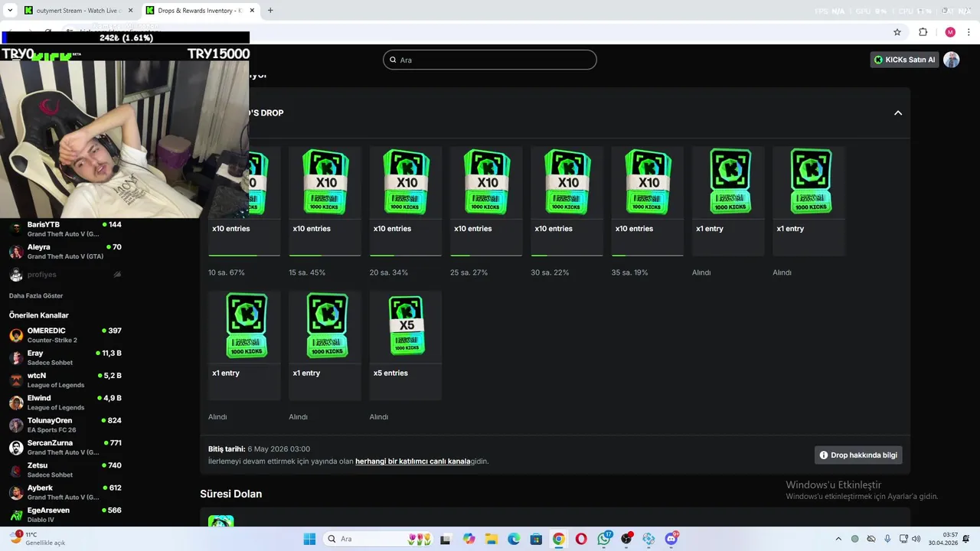Screen dimensions: 980x551
Task: Select the x10 reward image at 35 sa. 19%
Action: [647, 182]
